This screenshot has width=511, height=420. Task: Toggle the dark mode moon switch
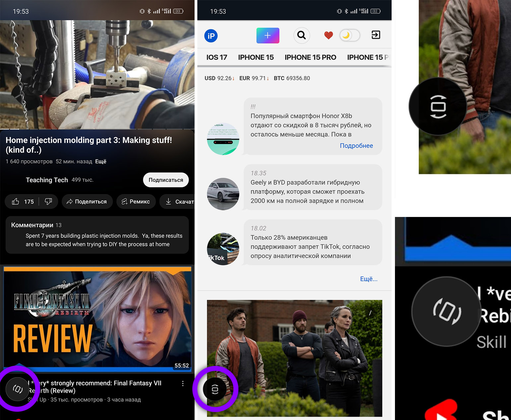(x=350, y=35)
